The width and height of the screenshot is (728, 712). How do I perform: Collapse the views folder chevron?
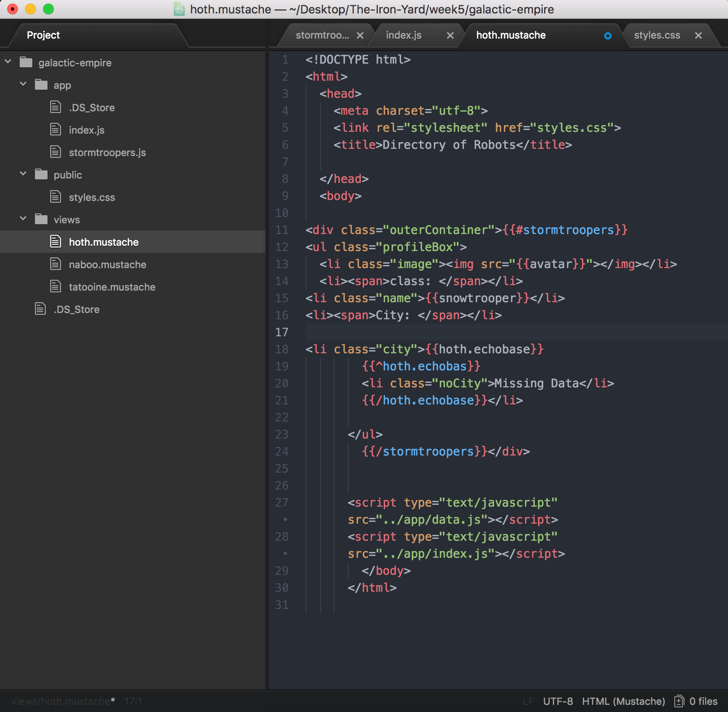click(23, 219)
